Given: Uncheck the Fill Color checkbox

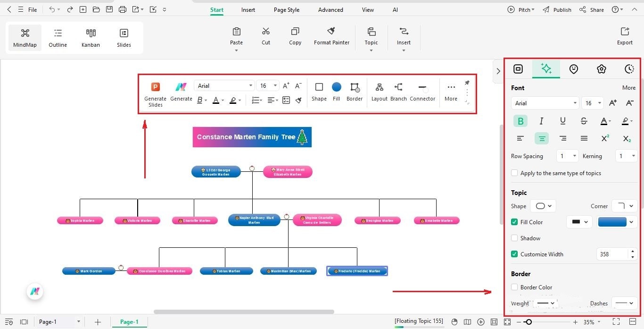Looking at the screenshot, I should coord(514,222).
